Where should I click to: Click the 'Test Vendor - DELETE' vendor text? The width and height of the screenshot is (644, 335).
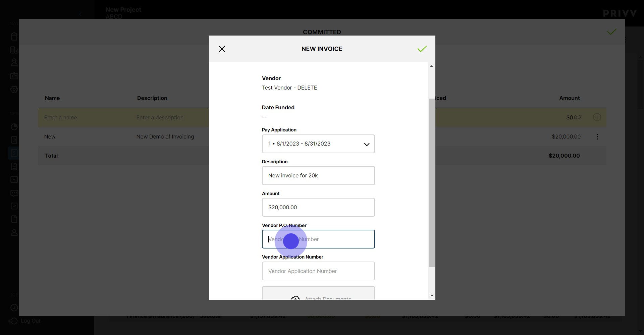289,88
